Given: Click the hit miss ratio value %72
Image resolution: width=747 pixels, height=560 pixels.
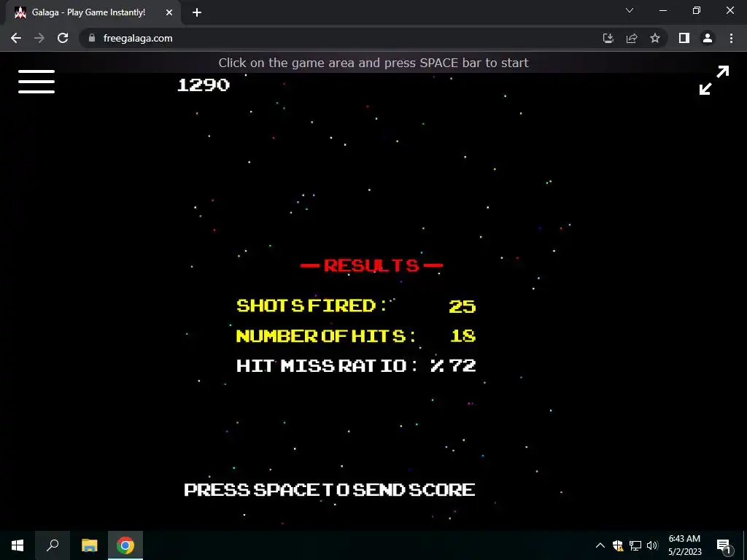Looking at the screenshot, I should pyautogui.click(x=452, y=366).
